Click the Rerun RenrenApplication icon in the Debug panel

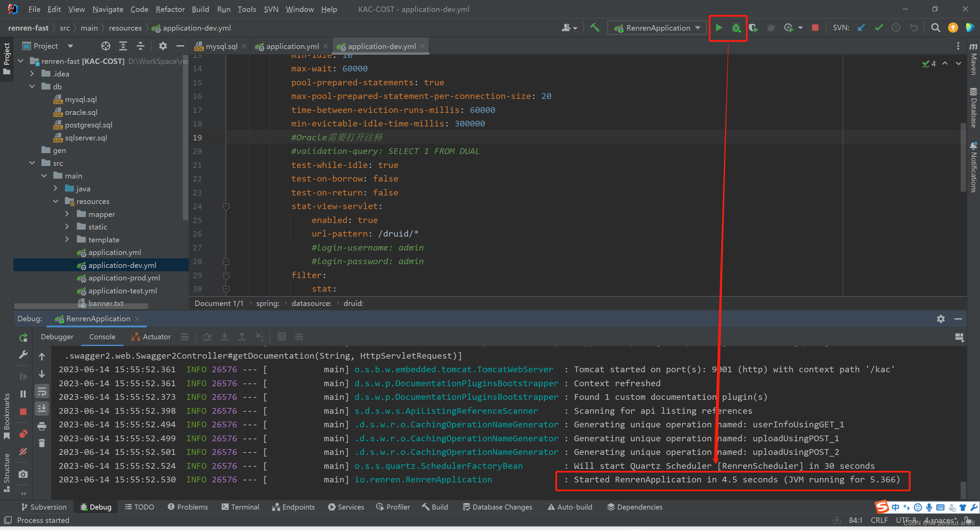(x=23, y=337)
